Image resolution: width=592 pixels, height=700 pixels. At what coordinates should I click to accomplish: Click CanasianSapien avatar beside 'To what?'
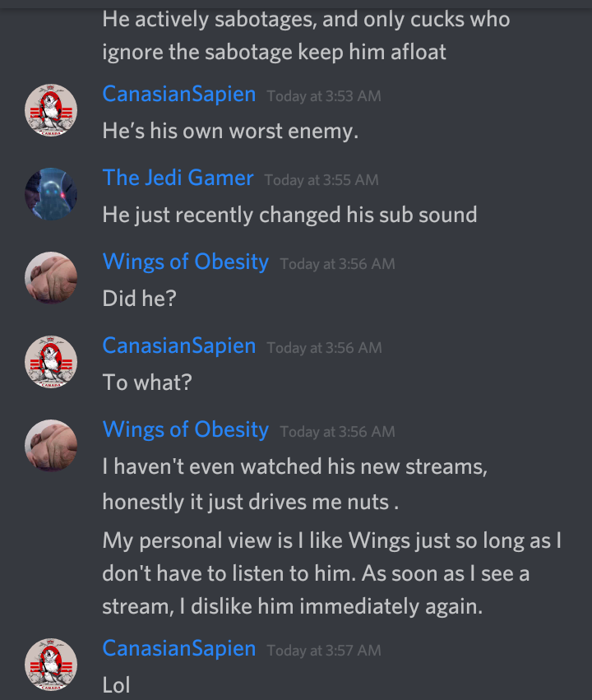point(51,362)
